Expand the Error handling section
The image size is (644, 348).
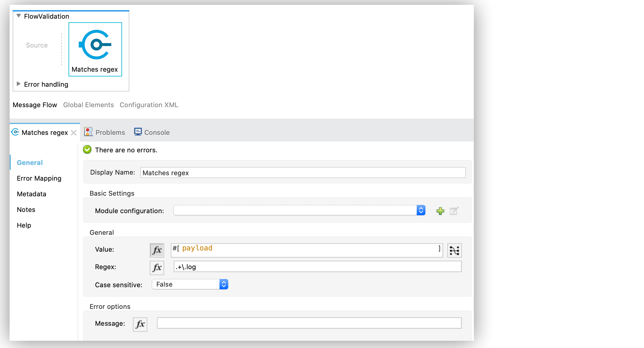coord(18,84)
